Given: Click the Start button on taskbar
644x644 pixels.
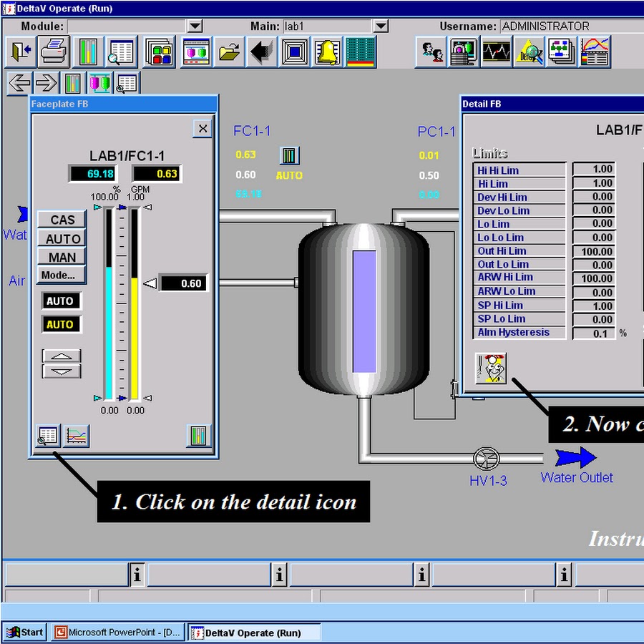Looking at the screenshot, I should pyautogui.click(x=24, y=632).
